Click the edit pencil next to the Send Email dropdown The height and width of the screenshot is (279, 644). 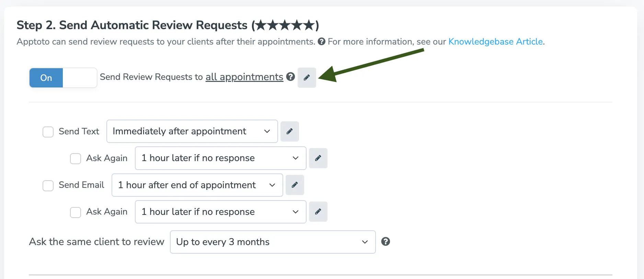[x=295, y=185]
